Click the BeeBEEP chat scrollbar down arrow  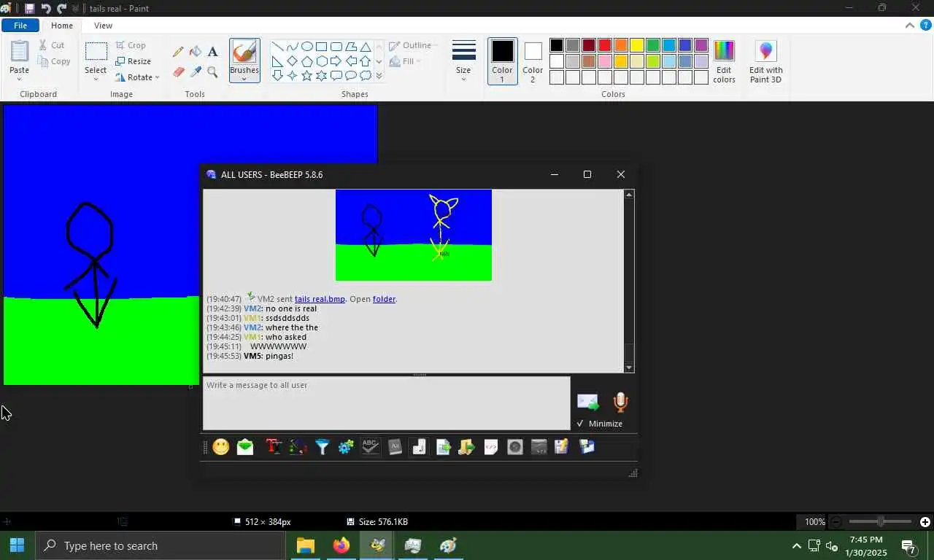tap(629, 368)
